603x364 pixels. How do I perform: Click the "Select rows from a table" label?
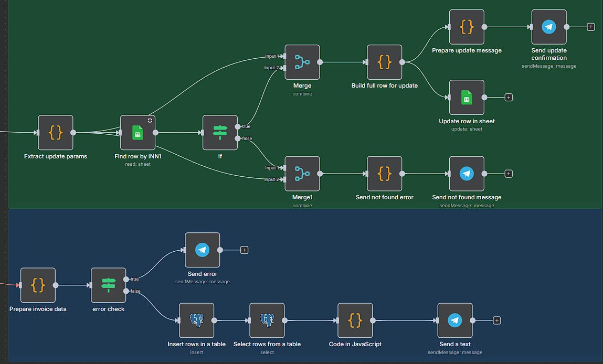pos(267,344)
